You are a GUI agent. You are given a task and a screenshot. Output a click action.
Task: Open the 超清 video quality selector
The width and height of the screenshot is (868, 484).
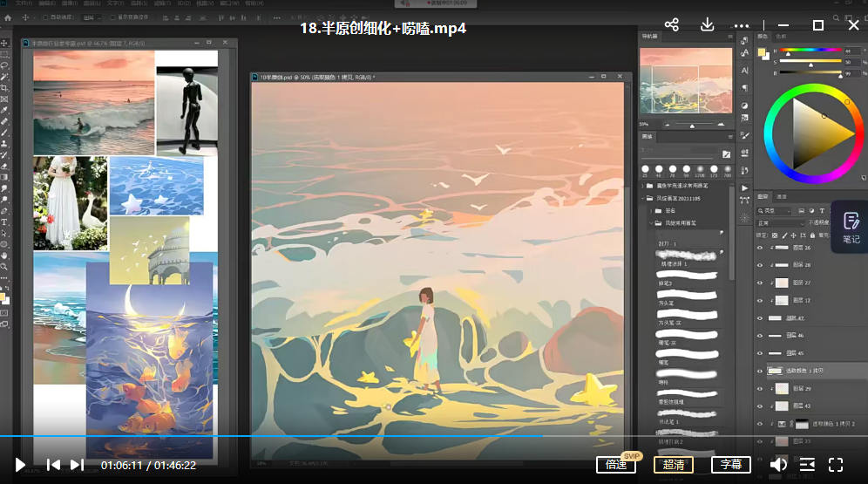click(673, 465)
